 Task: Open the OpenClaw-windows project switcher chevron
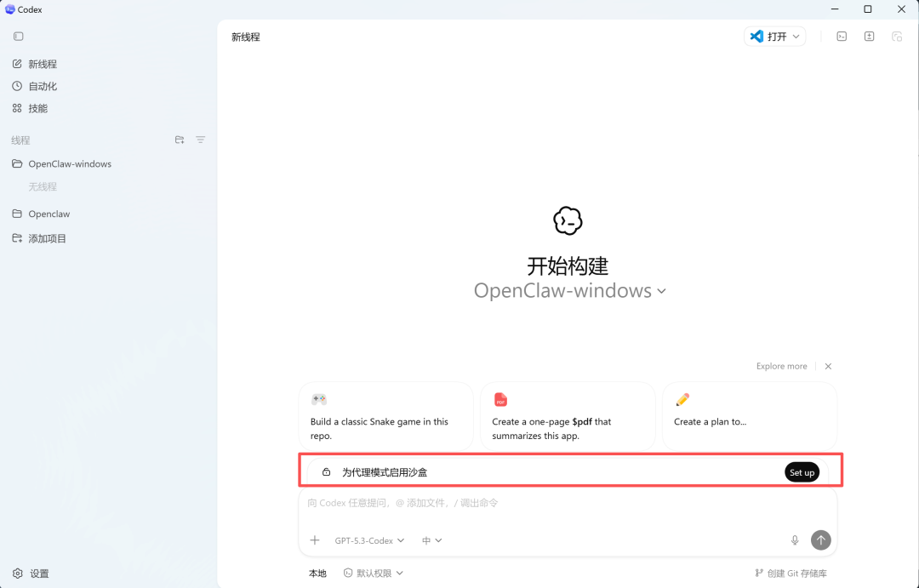coord(662,291)
